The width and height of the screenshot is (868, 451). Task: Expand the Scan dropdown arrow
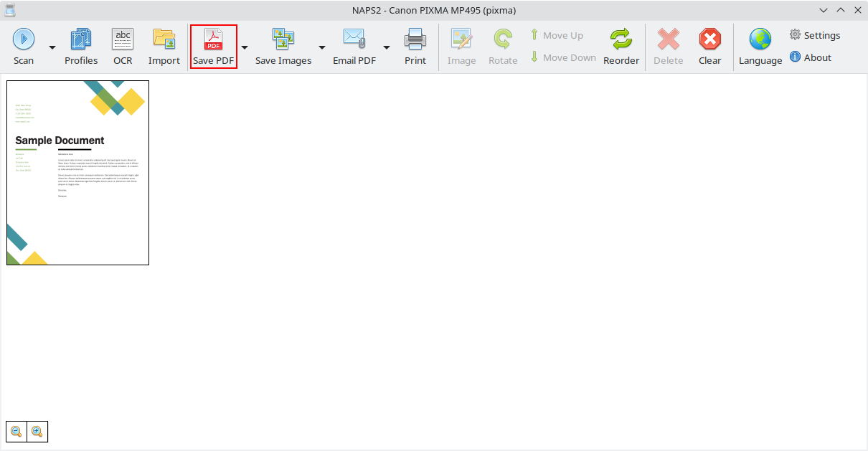(x=52, y=48)
